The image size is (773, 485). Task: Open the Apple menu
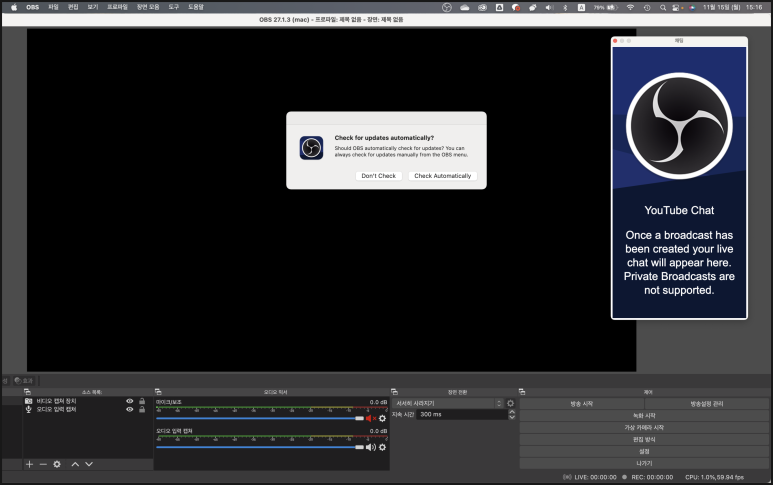[x=14, y=7]
